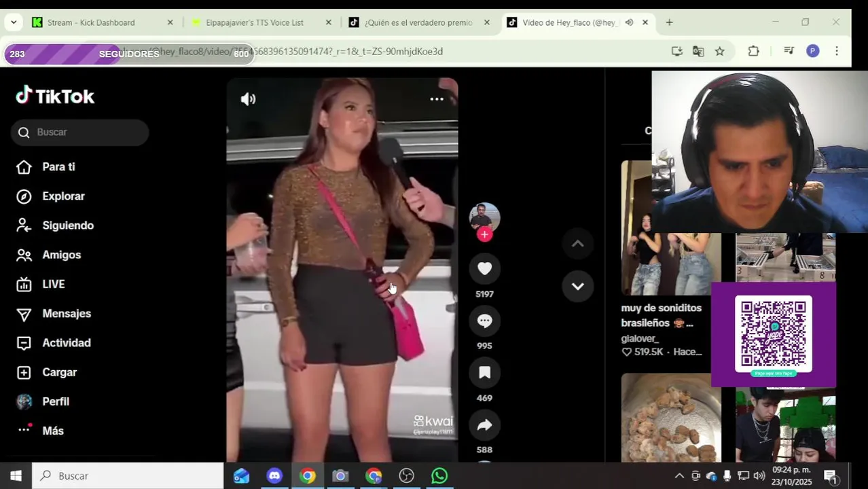The image size is (868, 489).
Task: Open the gialover_ creator link
Action: point(640,338)
